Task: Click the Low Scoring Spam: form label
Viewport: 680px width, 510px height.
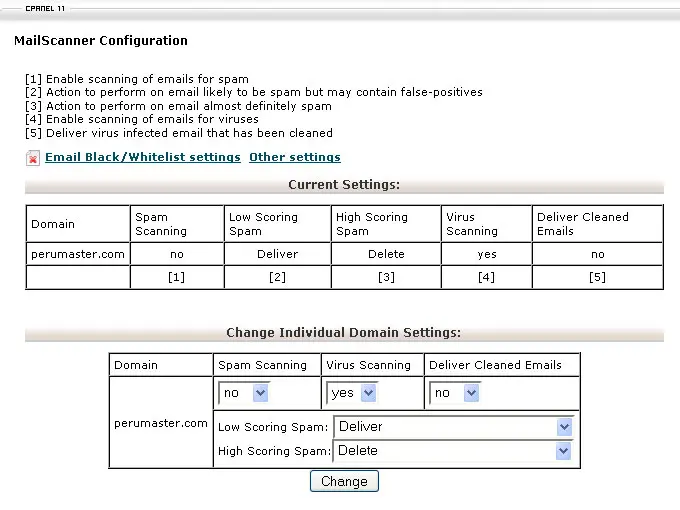Action: [273, 427]
